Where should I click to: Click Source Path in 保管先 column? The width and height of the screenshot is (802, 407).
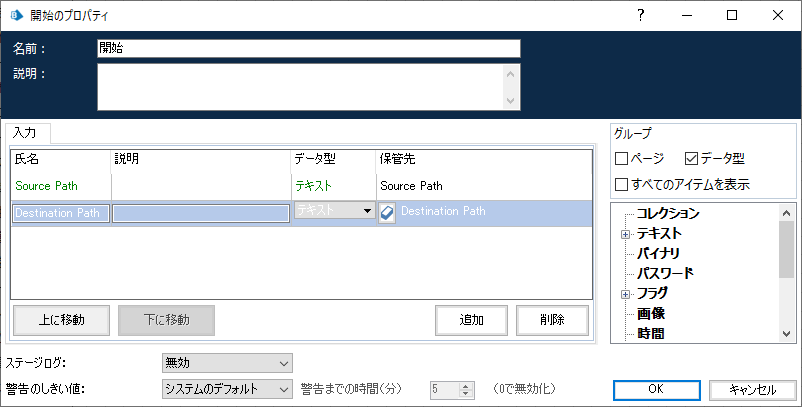(x=411, y=186)
